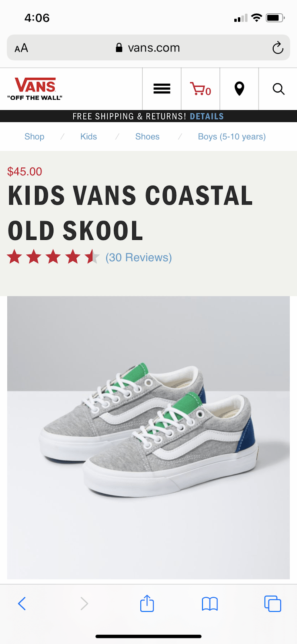
Task: Tap the Safari forward arrow
Action: click(x=84, y=603)
